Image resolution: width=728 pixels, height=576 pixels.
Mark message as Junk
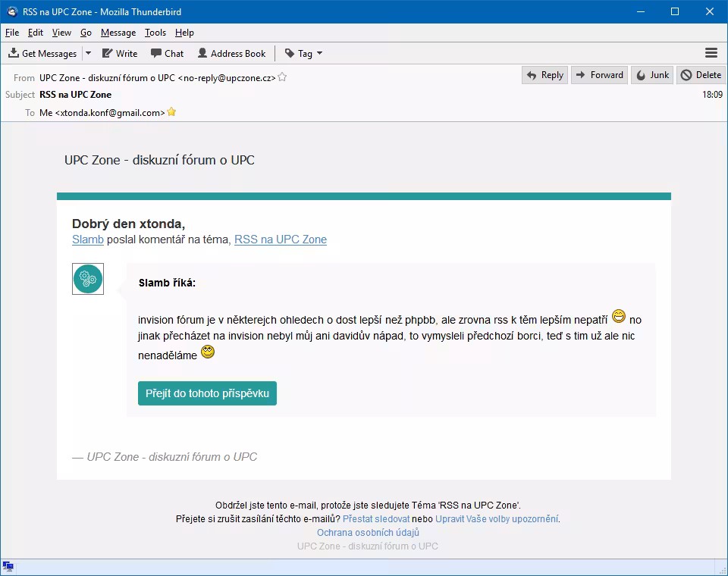click(652, 75)
